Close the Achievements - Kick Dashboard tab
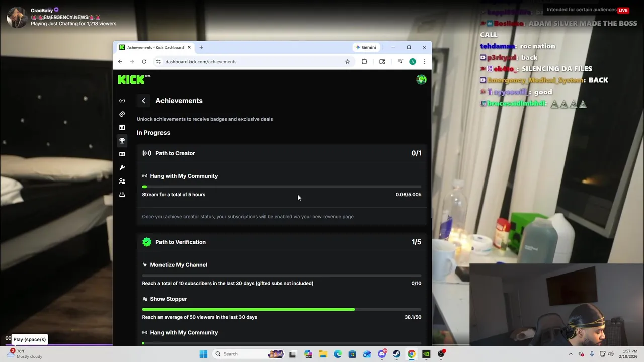The width and height of the screenshot is (644, 362). click(x=189, y=47)
